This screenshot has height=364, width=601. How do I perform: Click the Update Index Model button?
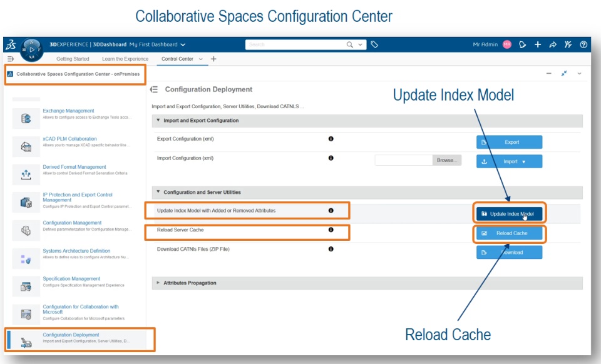click(509, 214)
